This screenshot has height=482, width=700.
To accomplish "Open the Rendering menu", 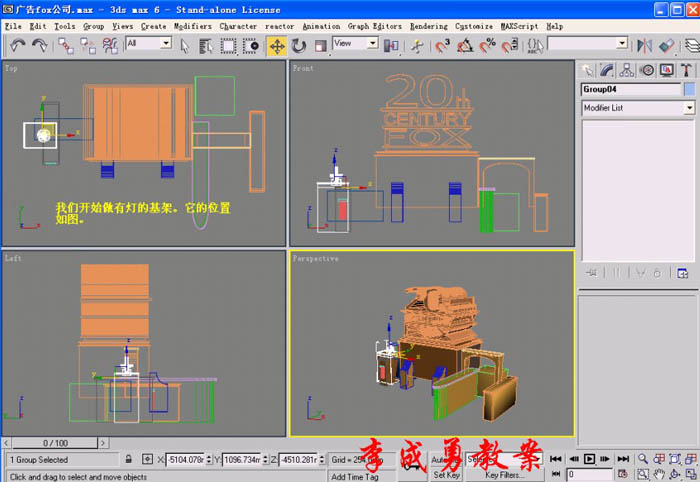I will click(429, 26).
